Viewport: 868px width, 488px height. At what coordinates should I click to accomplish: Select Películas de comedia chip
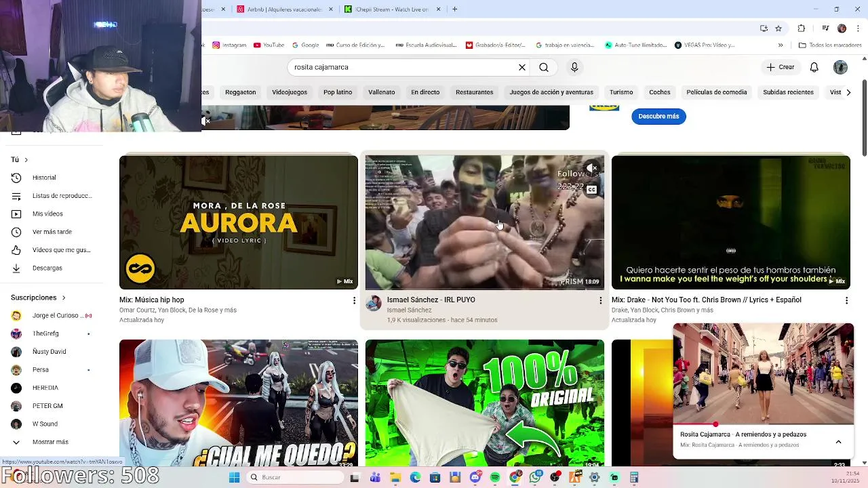pyautogui.click(x=717, y=92)
